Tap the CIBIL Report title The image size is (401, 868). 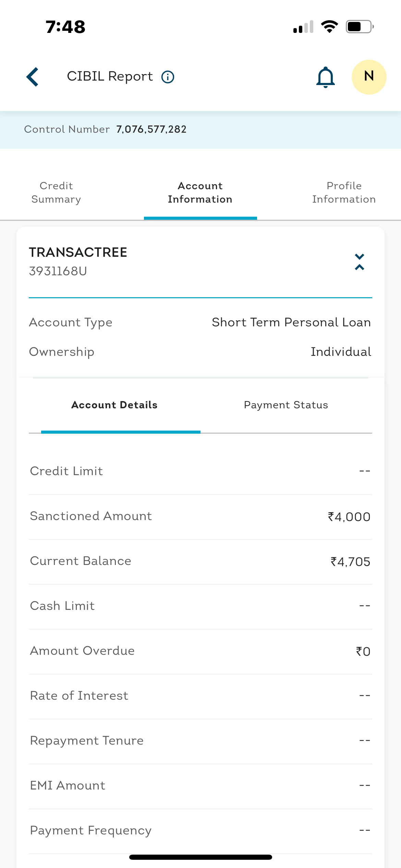[110, 76]
